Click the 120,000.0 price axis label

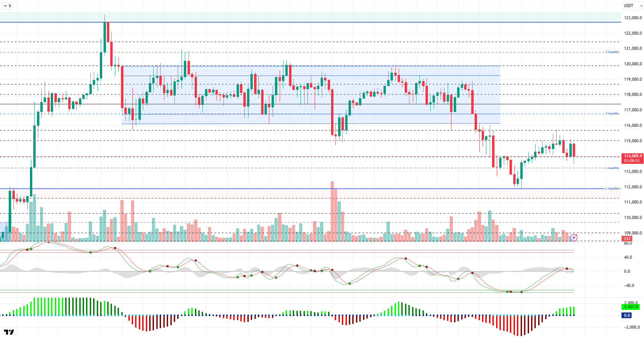tap(633, 64)
